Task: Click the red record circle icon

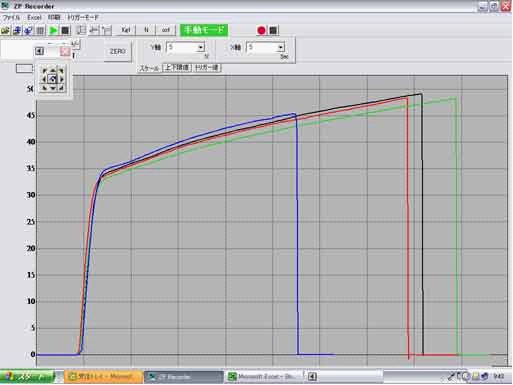Action: click(x=261, y=31)
